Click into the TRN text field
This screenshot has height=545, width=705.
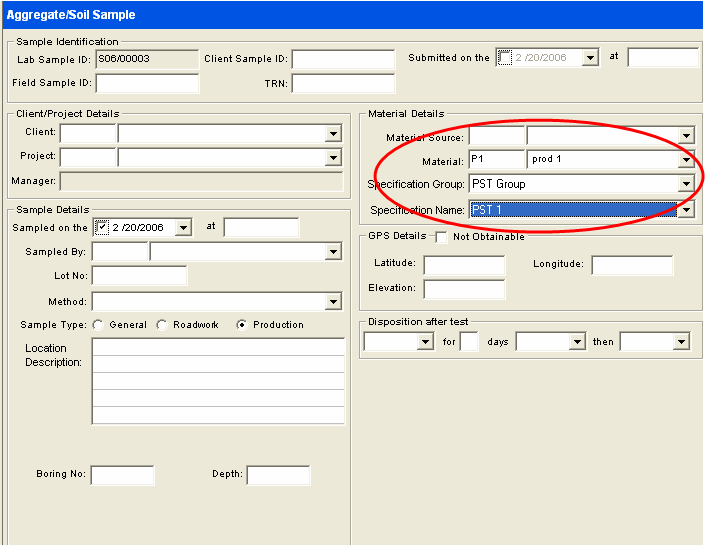(343, 83)
